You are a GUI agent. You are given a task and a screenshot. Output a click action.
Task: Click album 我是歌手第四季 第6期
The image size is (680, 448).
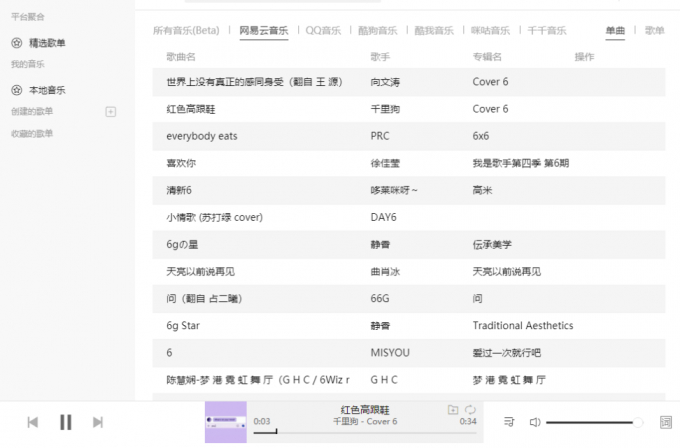click(x=520, y=164)
